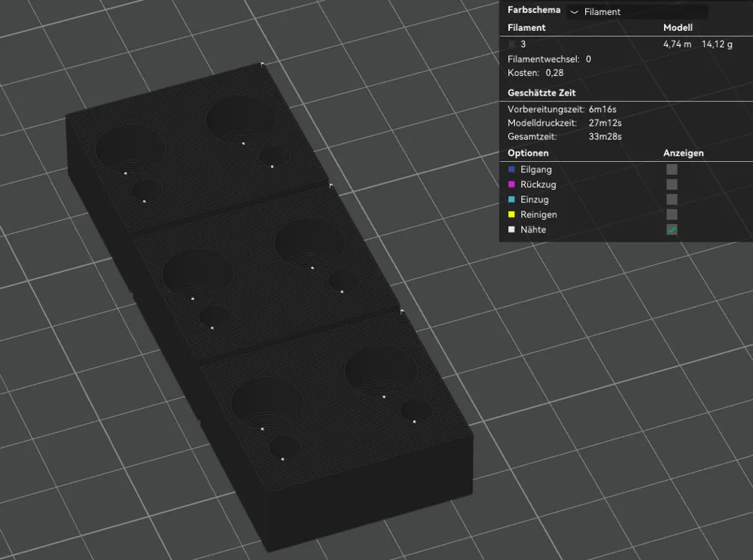Click the white Nähte color swatch
The width and height of the screenshot is (753, 560).
pyautogui.click(x=511, y=230)
